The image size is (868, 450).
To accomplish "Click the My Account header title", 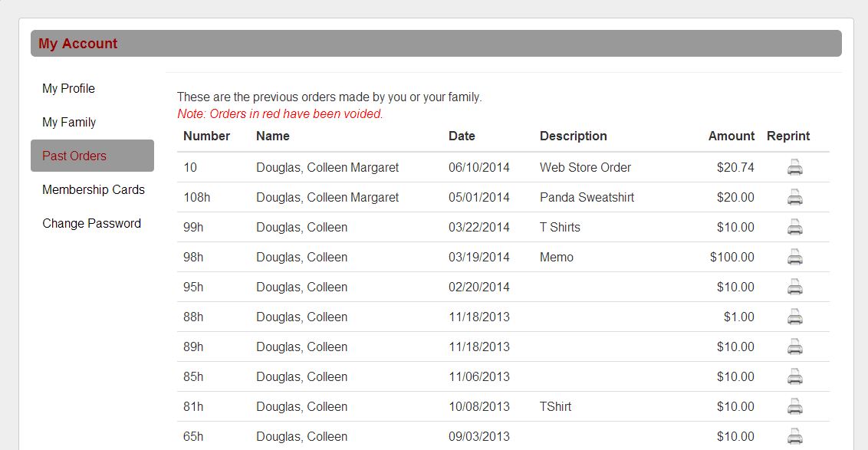I will pyautogui.click(x=78, y=44).
